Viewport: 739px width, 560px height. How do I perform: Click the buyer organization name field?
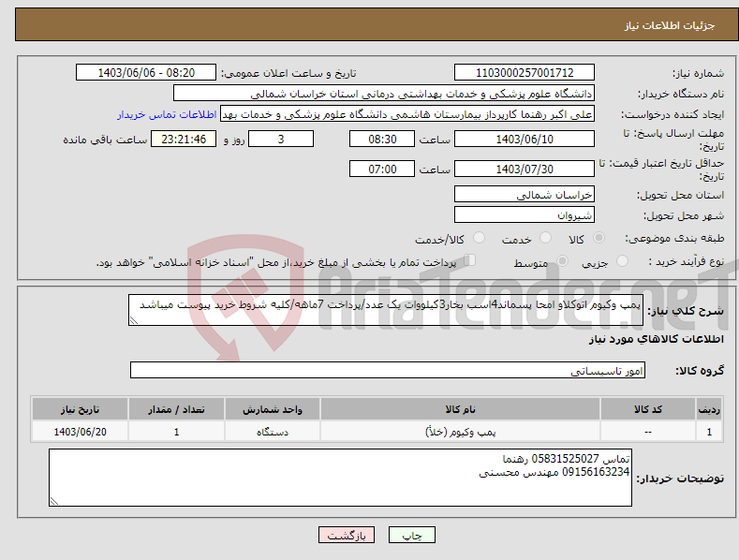(x=384, y=94)
